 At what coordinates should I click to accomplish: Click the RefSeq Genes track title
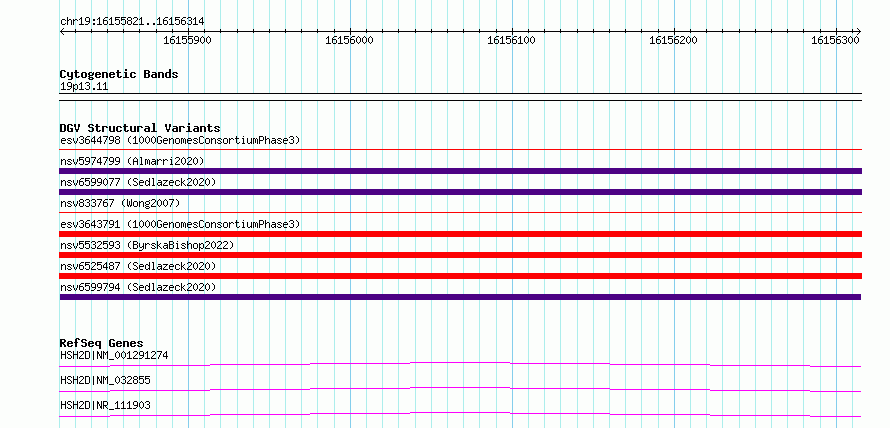pos(102,343)
